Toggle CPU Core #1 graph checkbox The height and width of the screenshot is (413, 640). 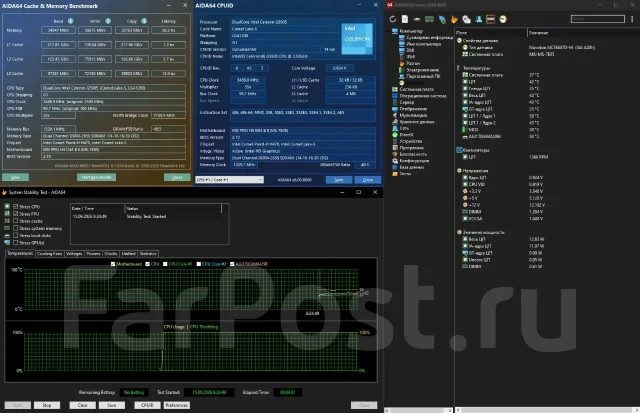coord(165,264)
